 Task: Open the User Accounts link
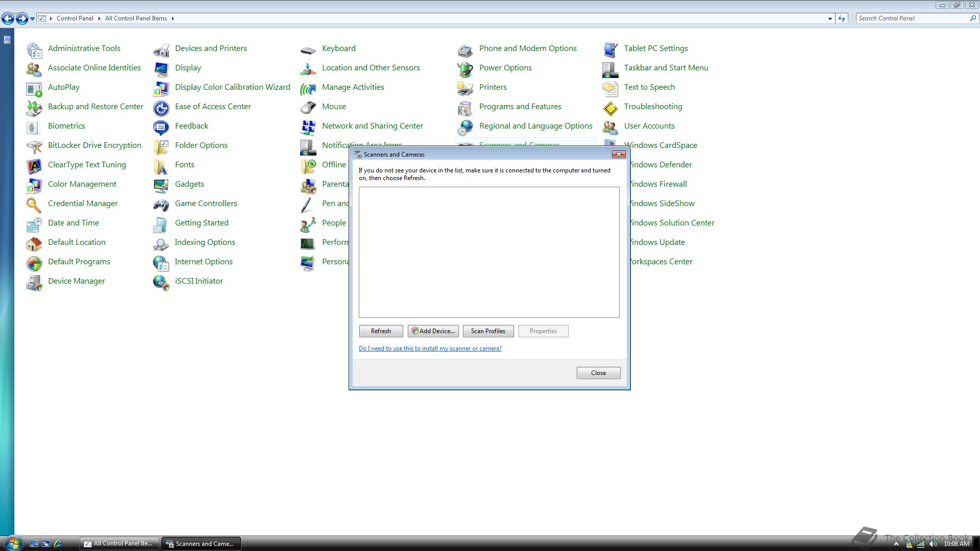click(x=649, y=126)
